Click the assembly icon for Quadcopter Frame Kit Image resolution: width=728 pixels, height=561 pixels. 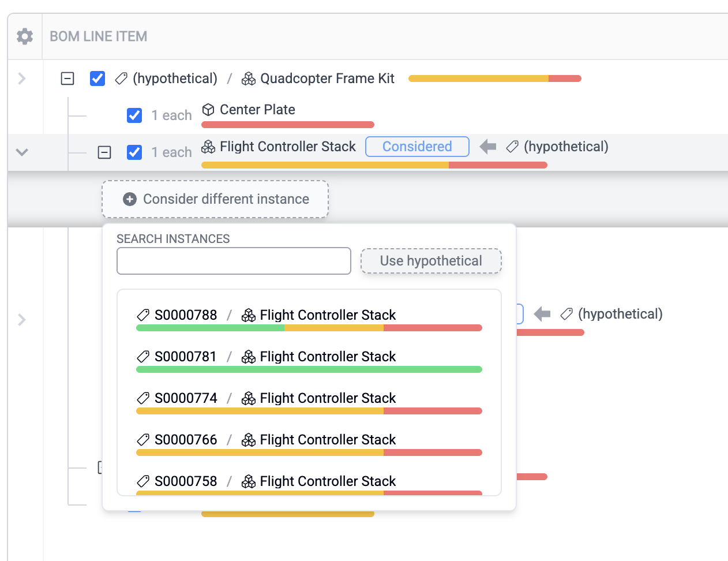[x=249, y=78]
